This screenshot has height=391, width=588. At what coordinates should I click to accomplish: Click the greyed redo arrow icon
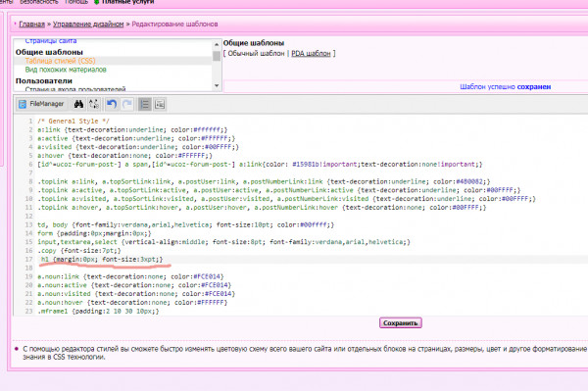tap(127, 104)
